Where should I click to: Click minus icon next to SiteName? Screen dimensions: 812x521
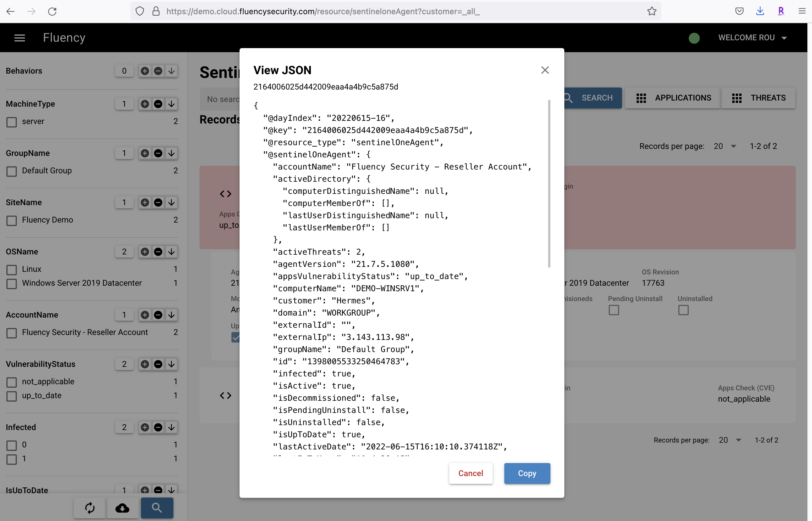(x=158, y=202)
